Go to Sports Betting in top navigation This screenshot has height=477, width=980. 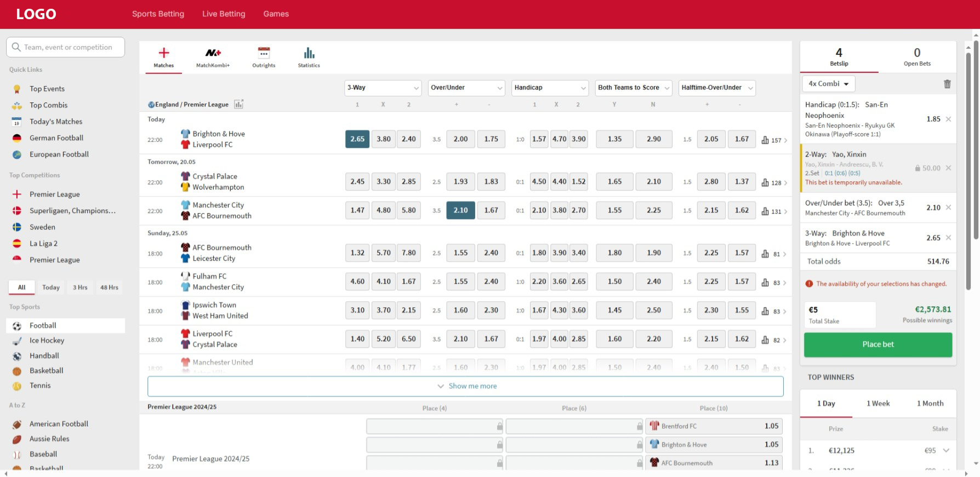158,14
